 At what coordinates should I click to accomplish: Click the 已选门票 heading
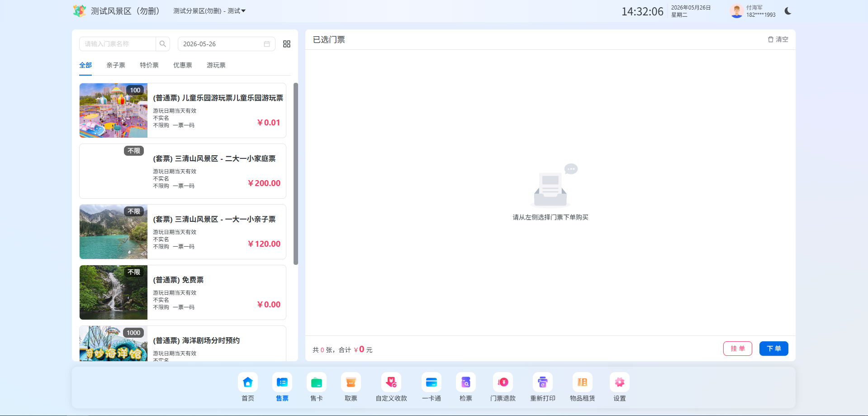pyautogui.click(x=329, y=40)
